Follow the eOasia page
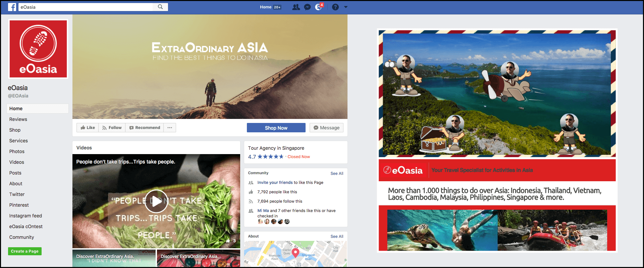644x268 pixels. (x=112, y=128)
